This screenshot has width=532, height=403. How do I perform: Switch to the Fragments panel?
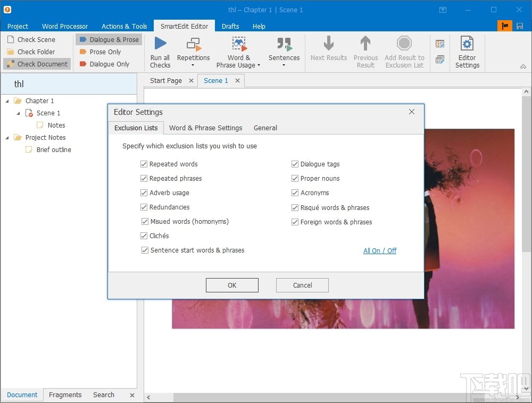(x=65, y=394)
